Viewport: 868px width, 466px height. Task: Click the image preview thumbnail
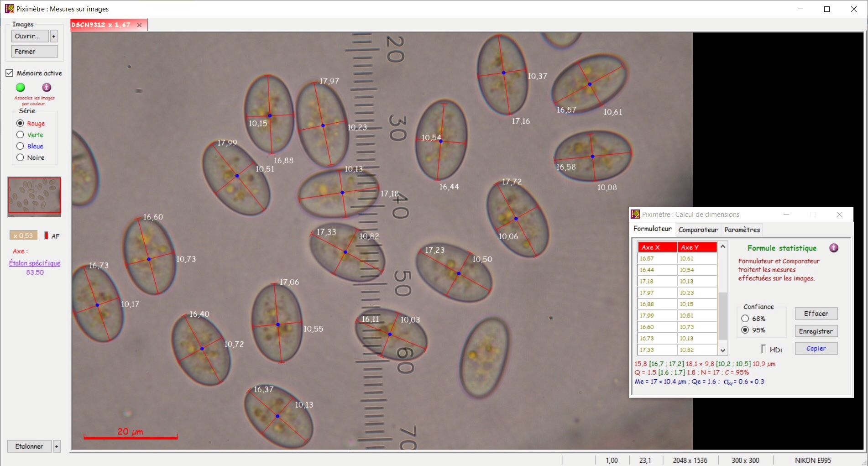click(34, 196)
